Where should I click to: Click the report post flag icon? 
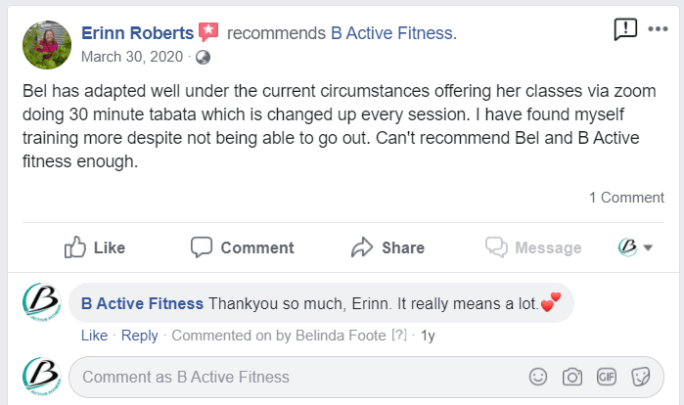tap(625, 29)
